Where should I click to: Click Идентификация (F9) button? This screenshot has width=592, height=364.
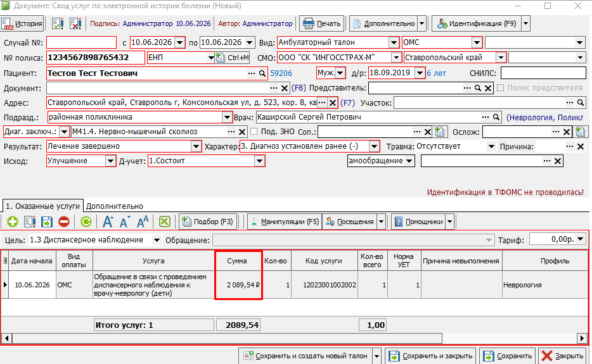click(x=477, y=23)
